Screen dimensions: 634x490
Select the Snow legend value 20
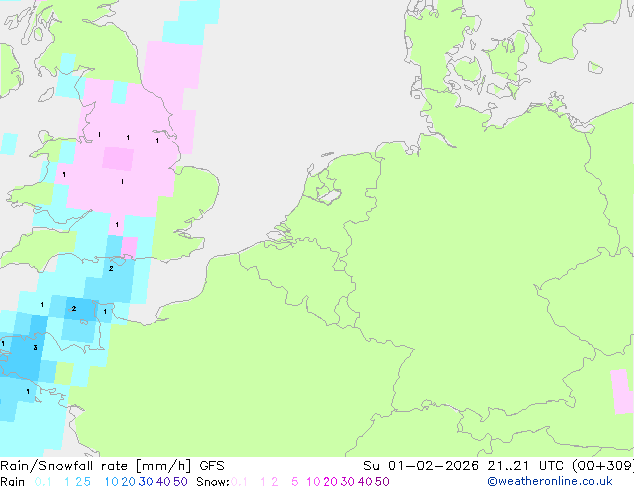[x=330, y=482]
